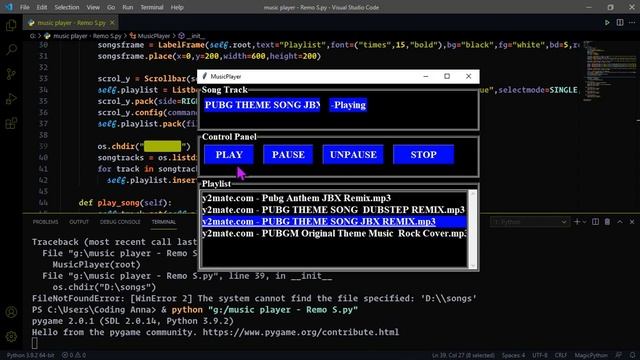Select PUBGM Original Theme Music Rock Cover track
This screenshot has height=360, width=640.
[334, 233]
